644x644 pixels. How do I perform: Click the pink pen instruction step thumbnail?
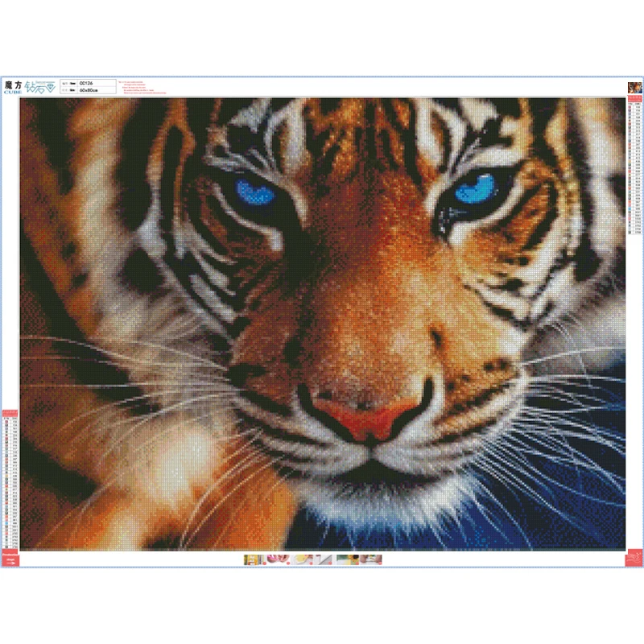[x=278, y=559]
